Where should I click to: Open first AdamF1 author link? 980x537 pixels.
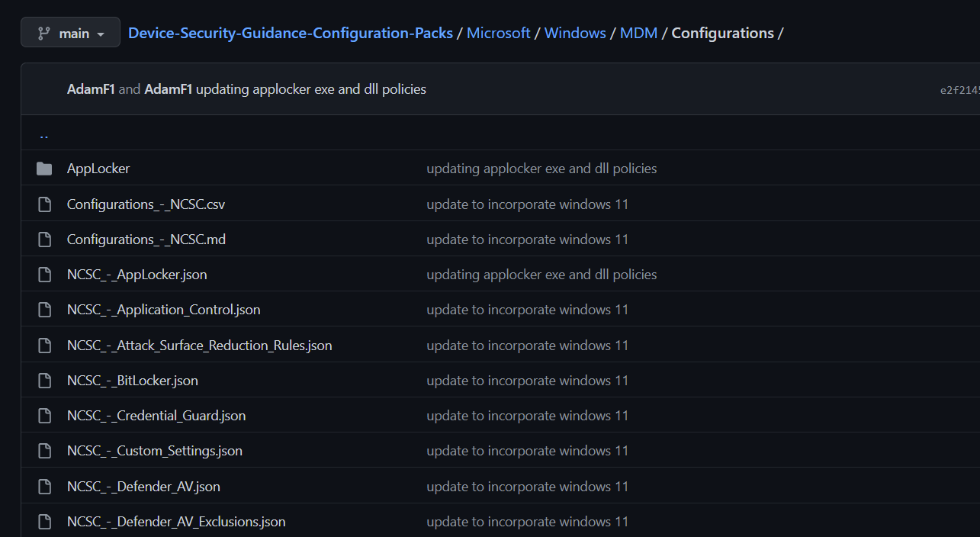(x=91, y=89)
